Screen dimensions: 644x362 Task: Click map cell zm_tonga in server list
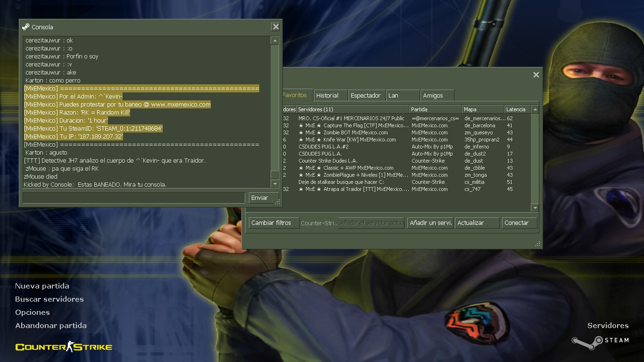[x=475, y=175]
